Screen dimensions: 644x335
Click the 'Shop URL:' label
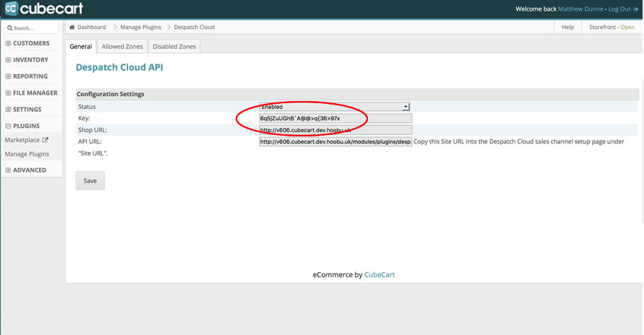(x=93, y=130)
